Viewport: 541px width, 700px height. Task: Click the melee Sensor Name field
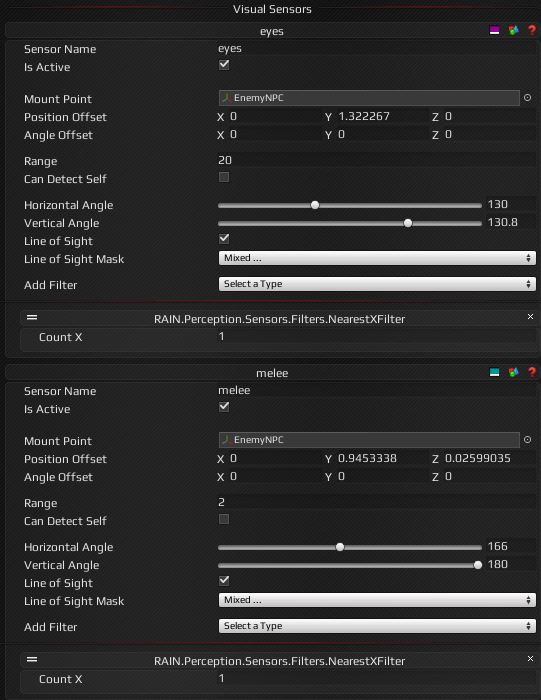(376, 390)
